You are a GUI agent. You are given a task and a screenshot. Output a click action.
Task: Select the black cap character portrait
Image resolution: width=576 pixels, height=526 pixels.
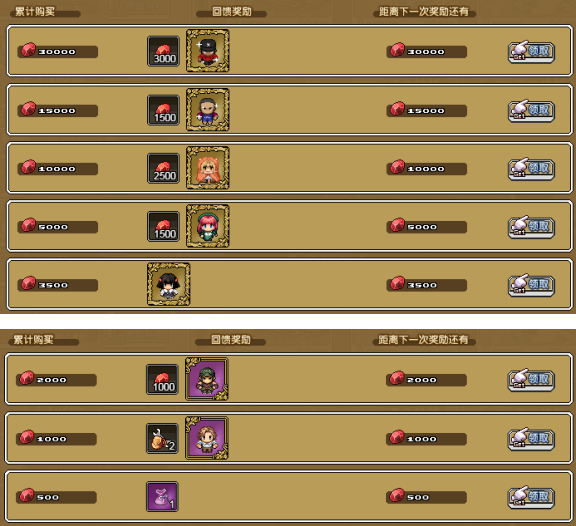point(208,51)
